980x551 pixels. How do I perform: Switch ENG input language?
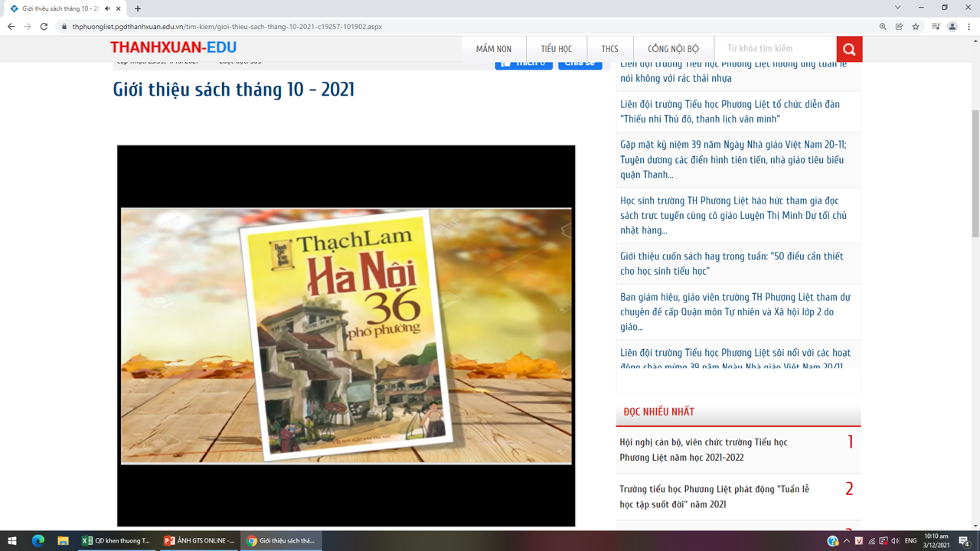click(x=910, y=541)
